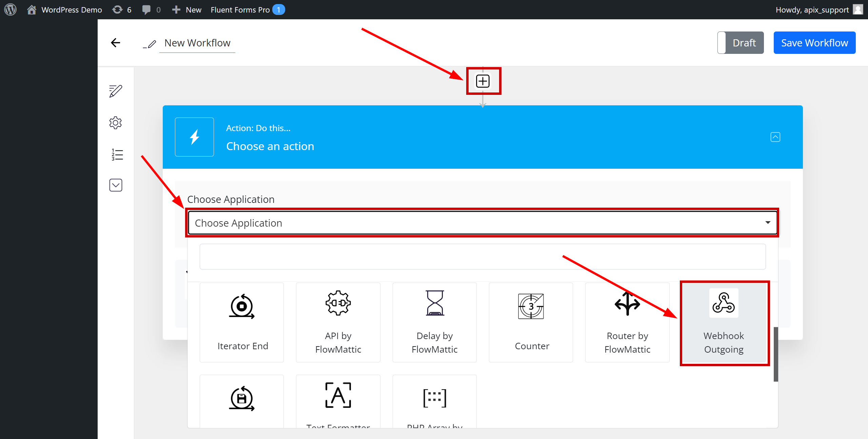Open the Fluent Forms Pro menu
Image resolution: width=868 pixels, height=439 pixels.
tap(248, 9)
